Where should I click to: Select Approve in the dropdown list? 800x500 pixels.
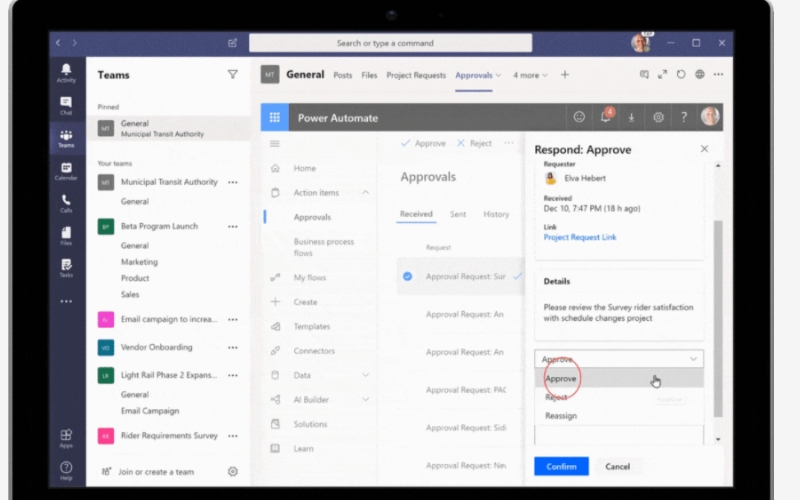point(619,379)
